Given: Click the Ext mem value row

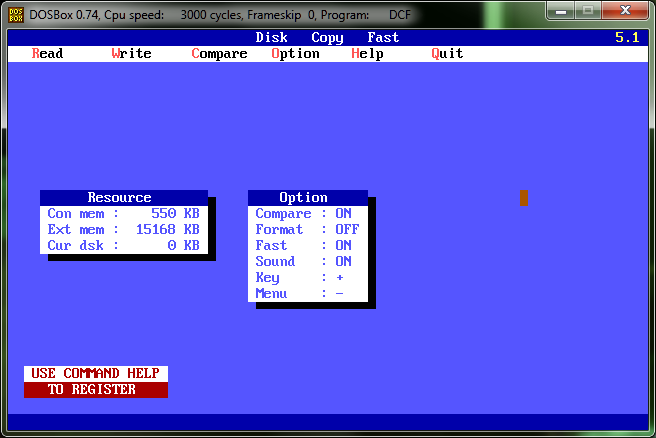Looking at the screenshot, I should tap(123, 230).
